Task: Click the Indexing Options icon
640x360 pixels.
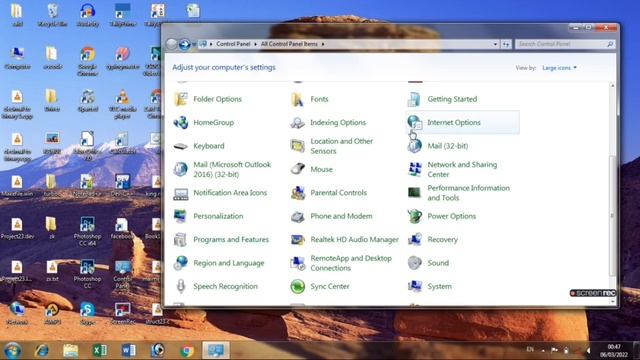Action: (298, 122)
